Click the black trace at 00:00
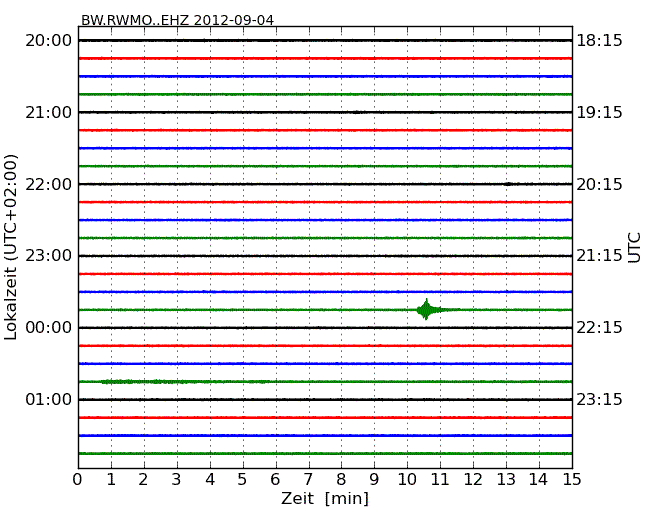650x520 pixels. pos(325,328)
